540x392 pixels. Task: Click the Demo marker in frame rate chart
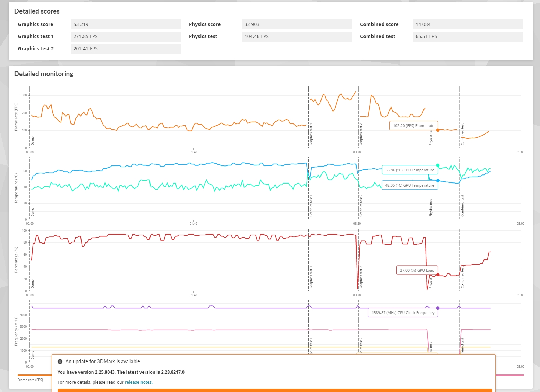pyautogui.click(x=33, y=141)
